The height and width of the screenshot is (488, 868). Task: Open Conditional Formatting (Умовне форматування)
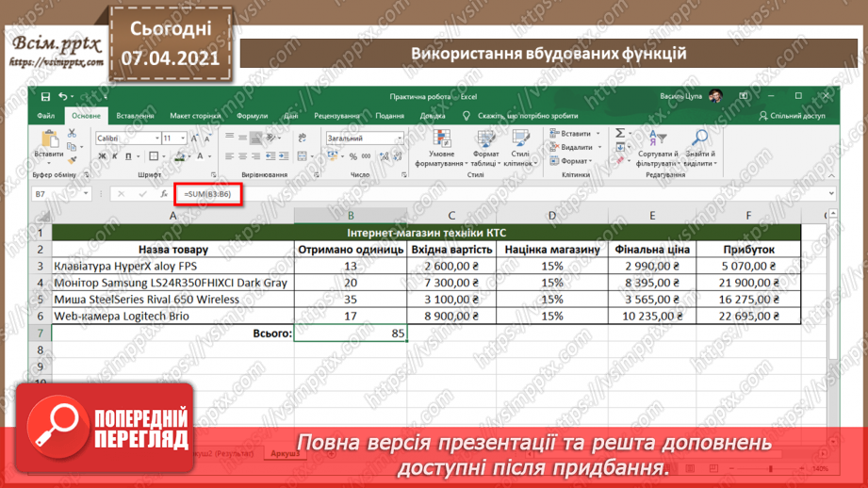coord(441,148)
